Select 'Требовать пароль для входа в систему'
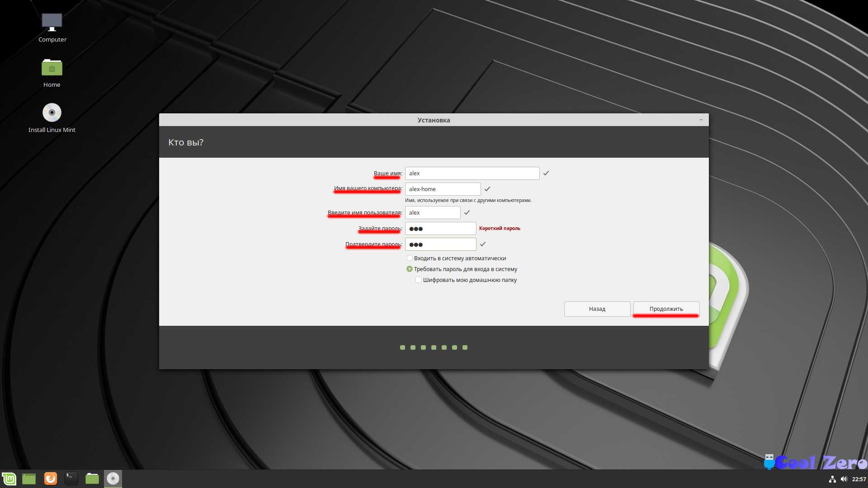Viewport: 868px width, 488px height. 410,269
